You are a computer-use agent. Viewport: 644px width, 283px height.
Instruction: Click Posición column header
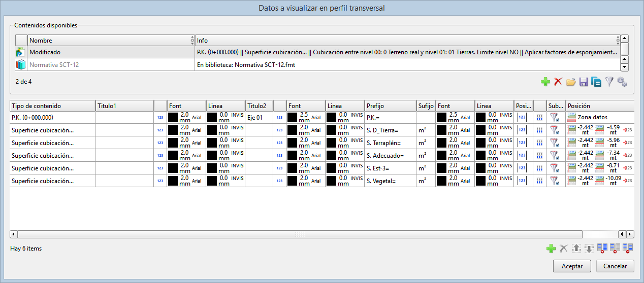pyautogui.click(x=600, y=106)
